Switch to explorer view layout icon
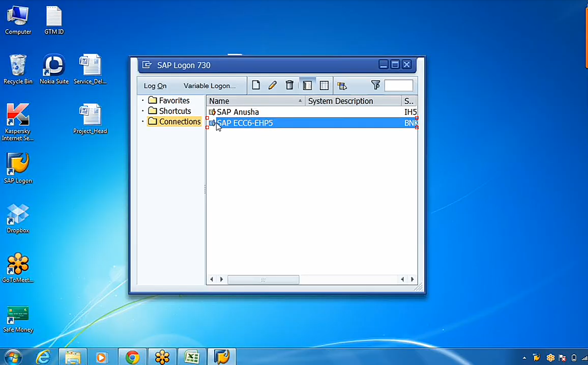Screen dimensions: 588x365 click(x=307, y=86)
